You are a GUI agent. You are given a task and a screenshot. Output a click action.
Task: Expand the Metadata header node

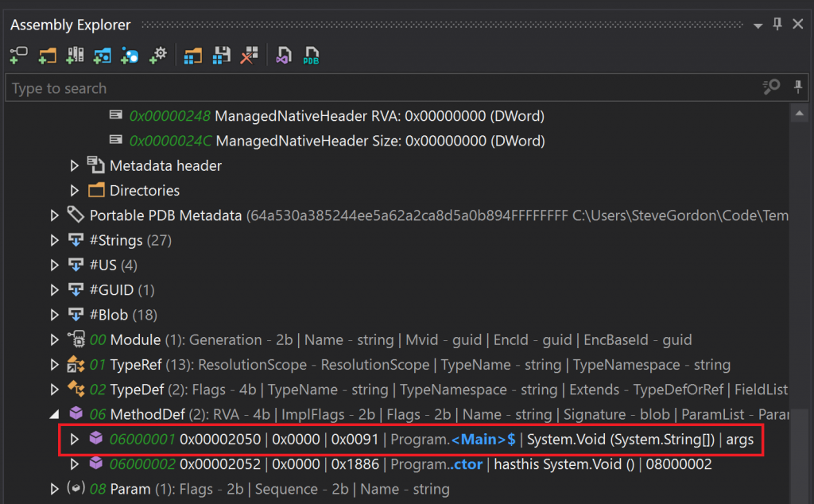click(74, 165)
